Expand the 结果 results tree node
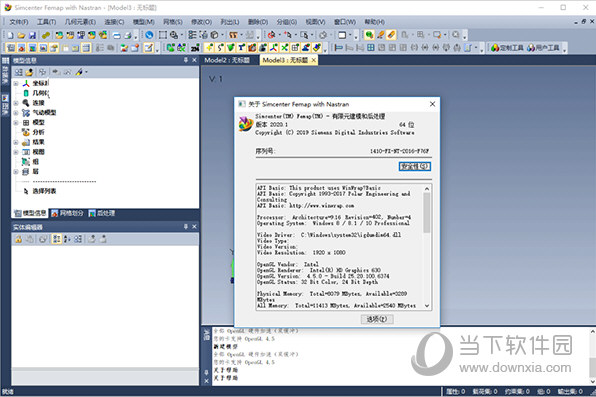This screenshot has height=397, width=596. coord(16,143)
